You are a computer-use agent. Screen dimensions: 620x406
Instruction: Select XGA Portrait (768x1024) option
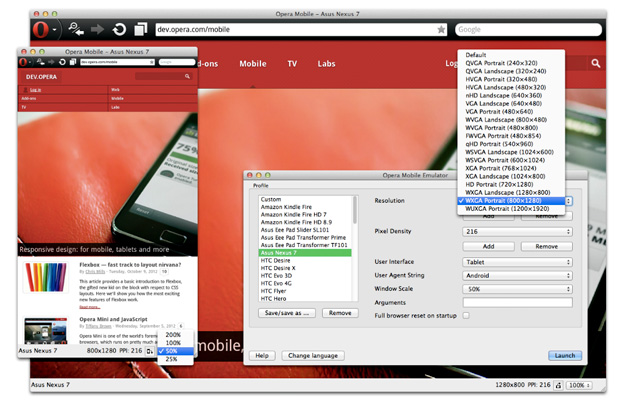[x=510, y=168]
